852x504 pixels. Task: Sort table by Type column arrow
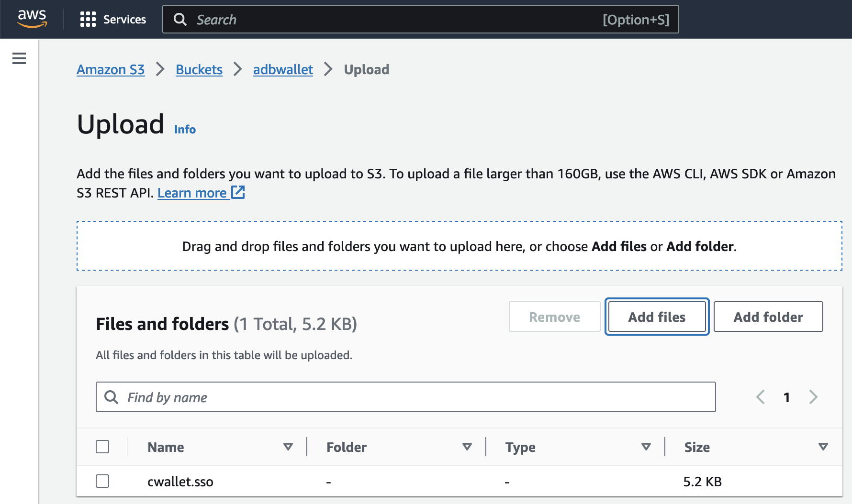point(646,447)
